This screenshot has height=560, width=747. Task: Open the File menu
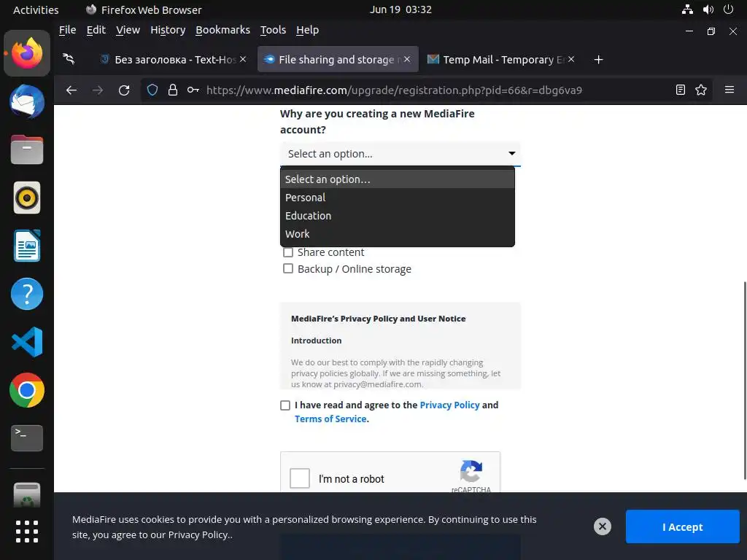tap(67, 30)
